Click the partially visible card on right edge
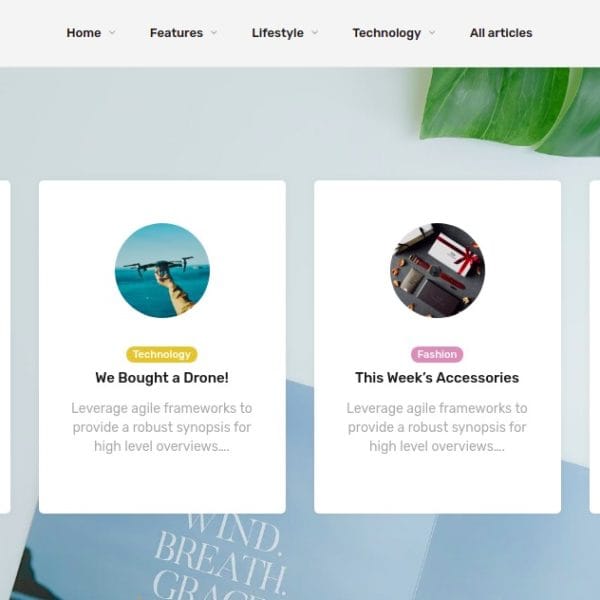Screen dimensions: 600x600 coord(595,347)
